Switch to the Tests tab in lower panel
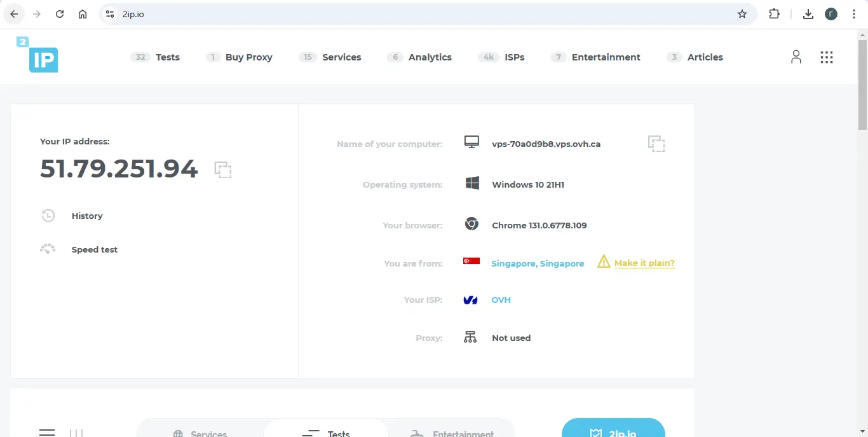Viewport: 868px width, 437px height. coord(325,428)
